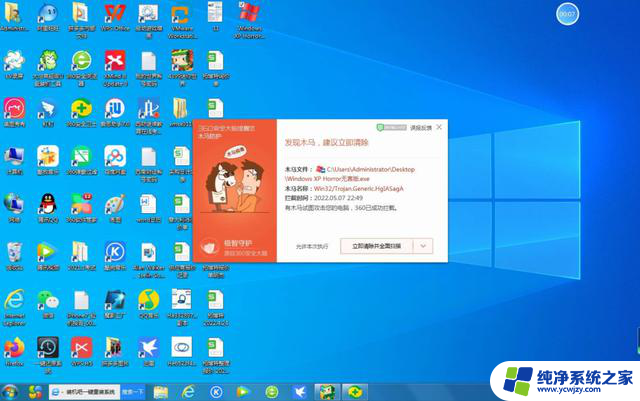Open the WPS Office desktop shortcut
Viewport: 640px width, 401px height.
[x=115, y=18]
